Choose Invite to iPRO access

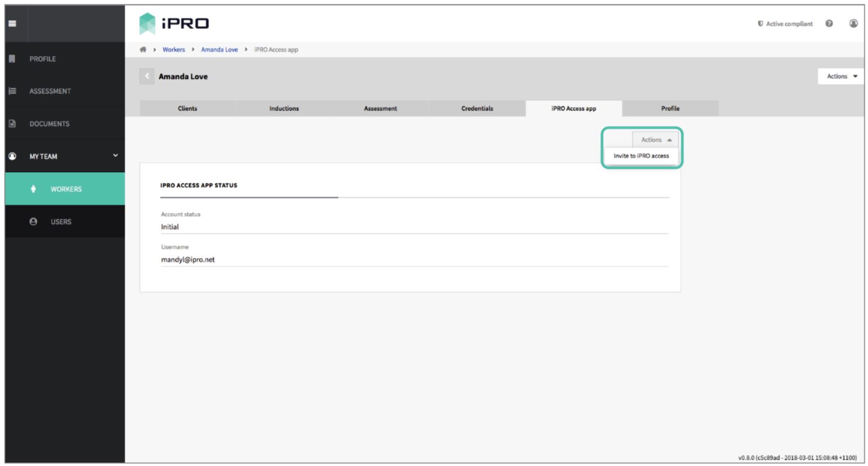[641, 156]
